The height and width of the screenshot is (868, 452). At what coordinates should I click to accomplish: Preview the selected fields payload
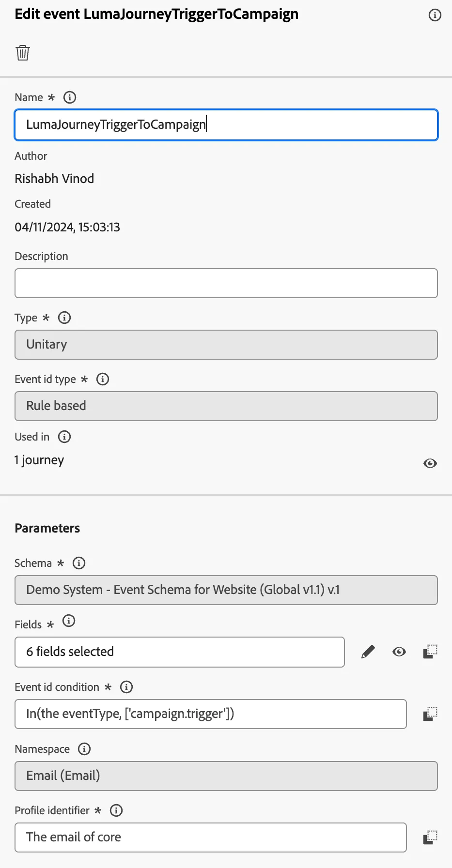point(399,652)
